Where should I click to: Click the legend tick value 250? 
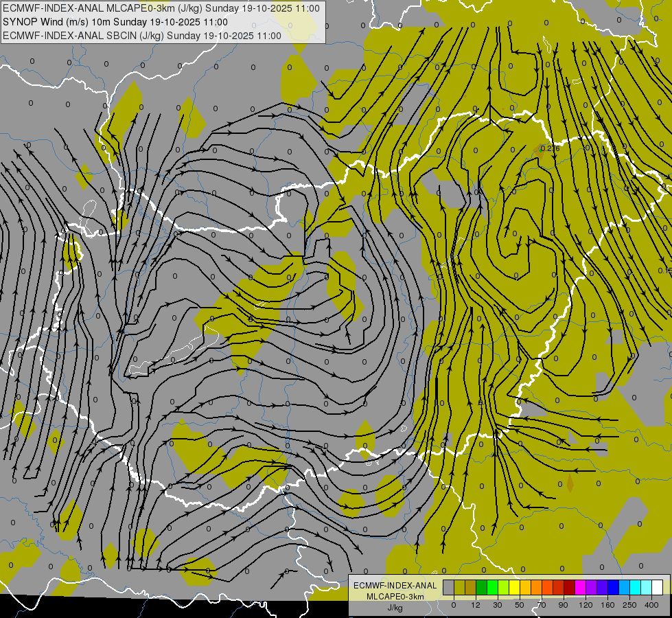[629, 605]
